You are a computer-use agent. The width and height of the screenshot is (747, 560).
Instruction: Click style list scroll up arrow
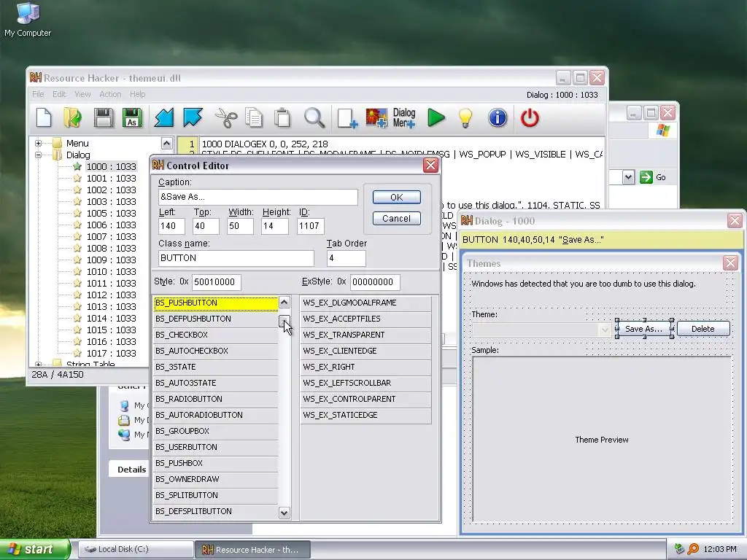[x=284, y=303]
